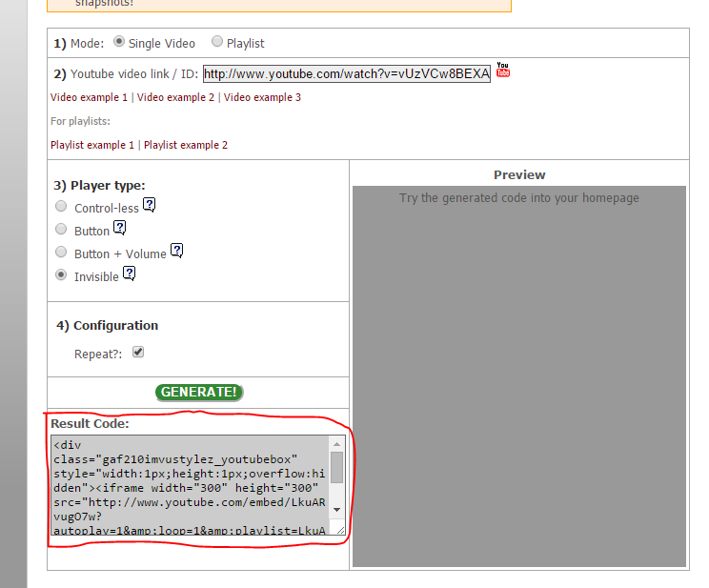This screenshot has width=709, height=588.
Task: Open Playlist example 1 link
Action: (x=92, y=145)
